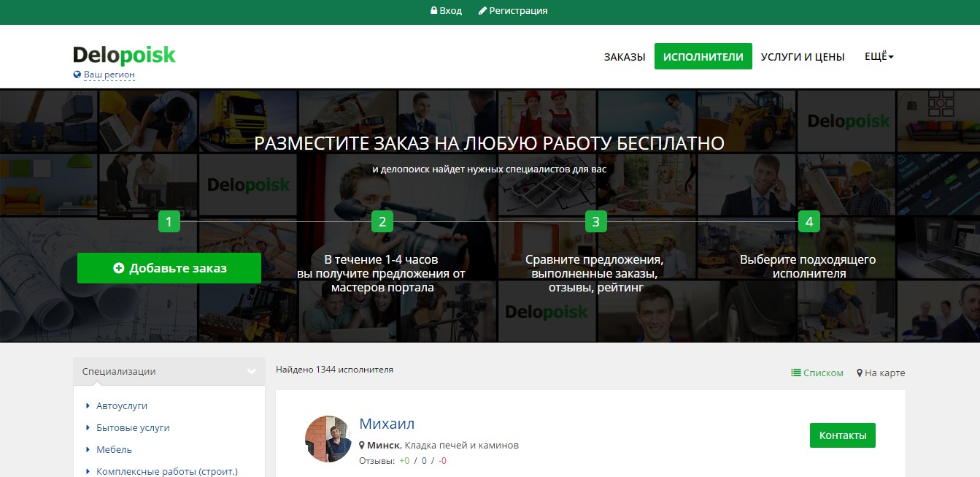Click the map pin icon beside На карте
Viewport: 980px width, 477px height.
click(860, 373)
